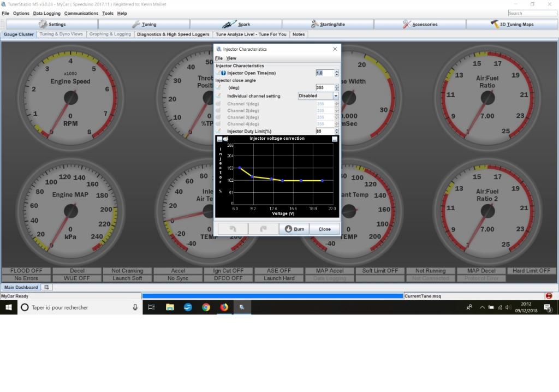Click the Air:Fuel Ratio 2 gauge
The image size is (559, 392).
point(487,211)
